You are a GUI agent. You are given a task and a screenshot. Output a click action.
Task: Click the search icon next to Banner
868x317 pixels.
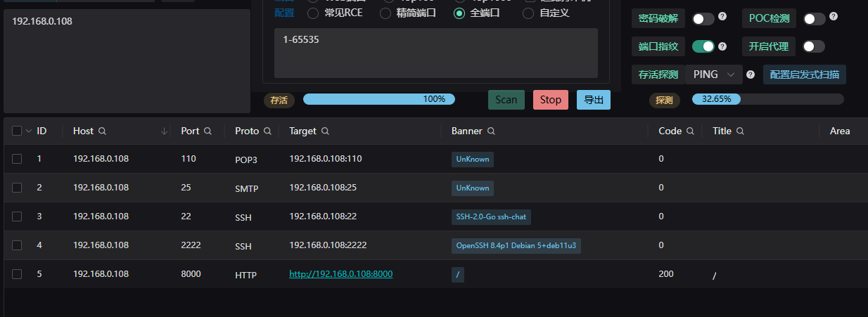[491, 131]
